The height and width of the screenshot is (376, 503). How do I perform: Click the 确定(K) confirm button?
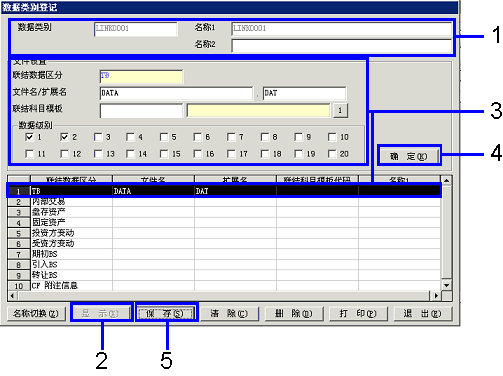409,156
